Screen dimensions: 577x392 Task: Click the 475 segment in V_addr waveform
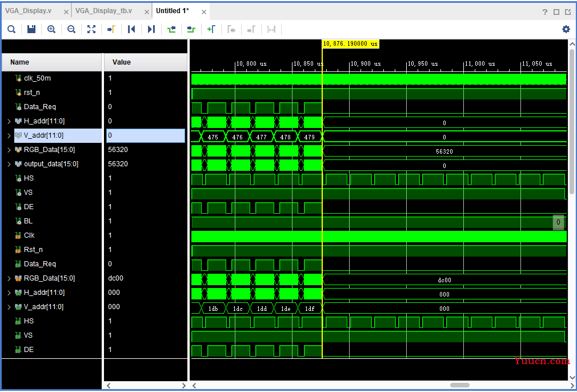click(x=213, y=137)
